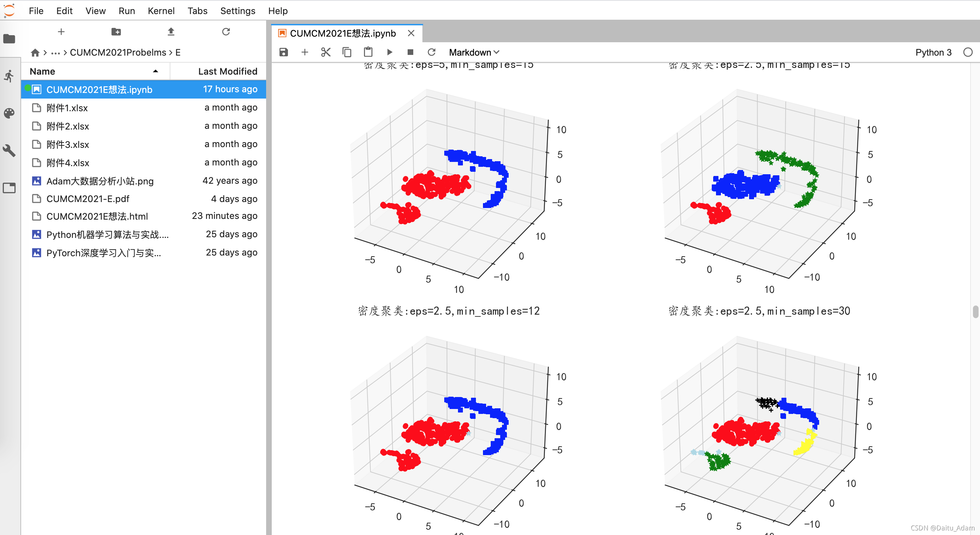Image resolution: width=980 pixels, height=535 pixels.
Task: Restart the kernel
Action: [x=432, y=52]
